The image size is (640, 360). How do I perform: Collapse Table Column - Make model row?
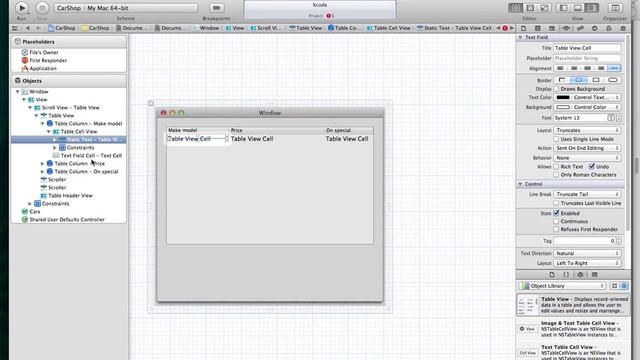(x=42, y=124)
